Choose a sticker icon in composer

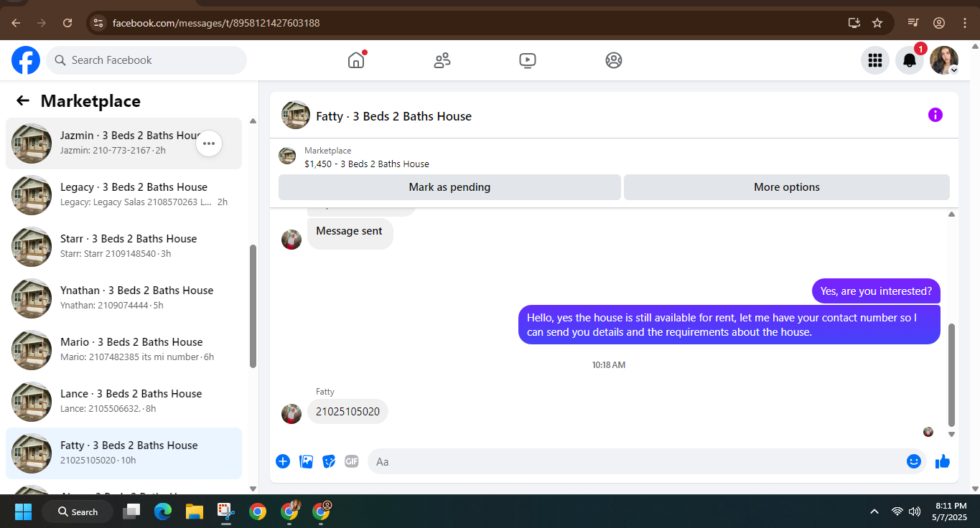click(x=329, y=461)
